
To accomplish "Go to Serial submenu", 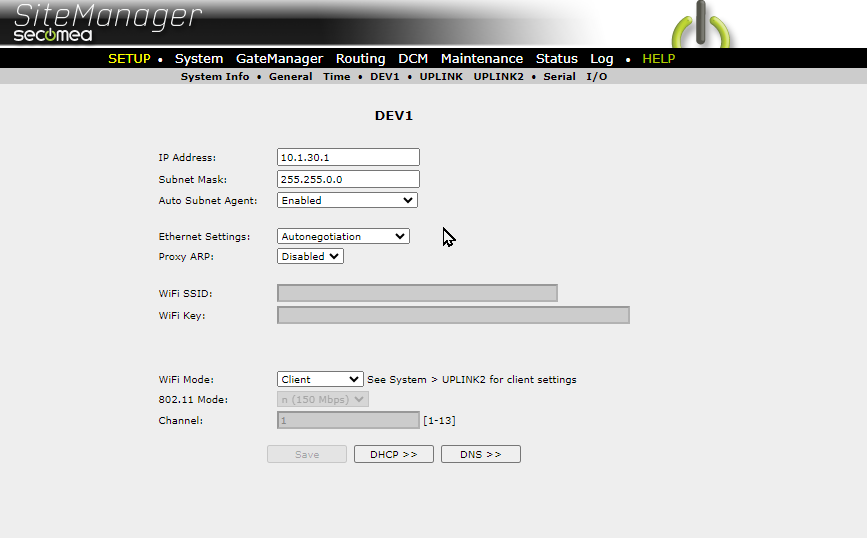I will pos(559,76).
